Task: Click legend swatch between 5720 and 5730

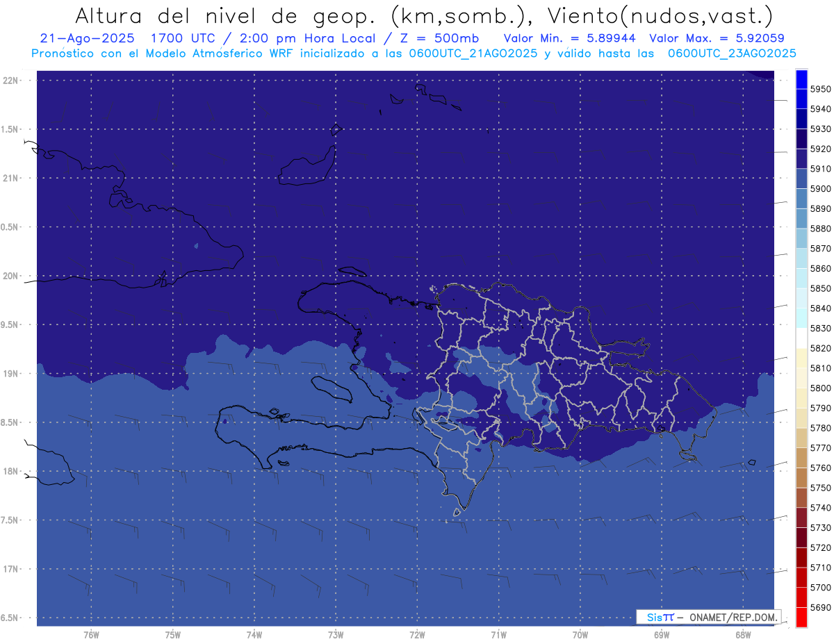Action: pos(801,538)
